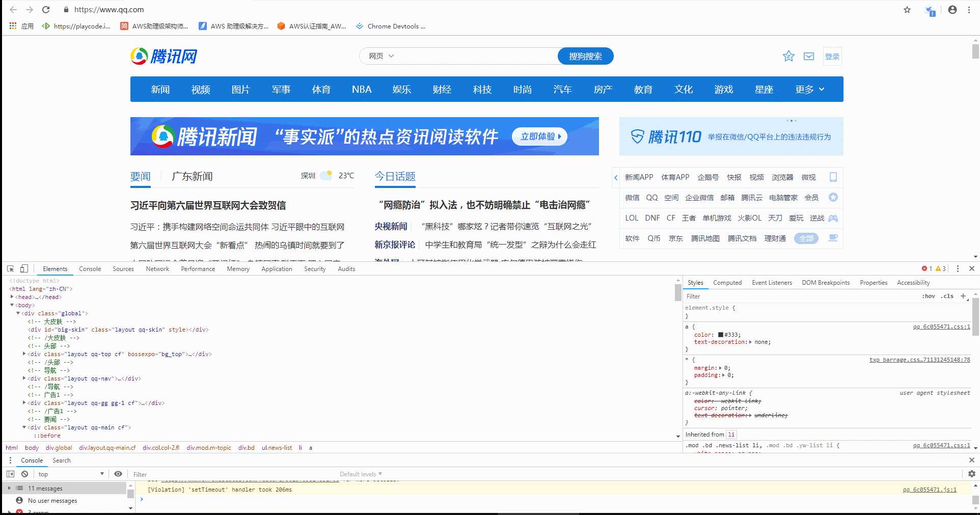Expand the 更多 navigation dropdown
Screen dimensions: 980x515
(810, 89)
